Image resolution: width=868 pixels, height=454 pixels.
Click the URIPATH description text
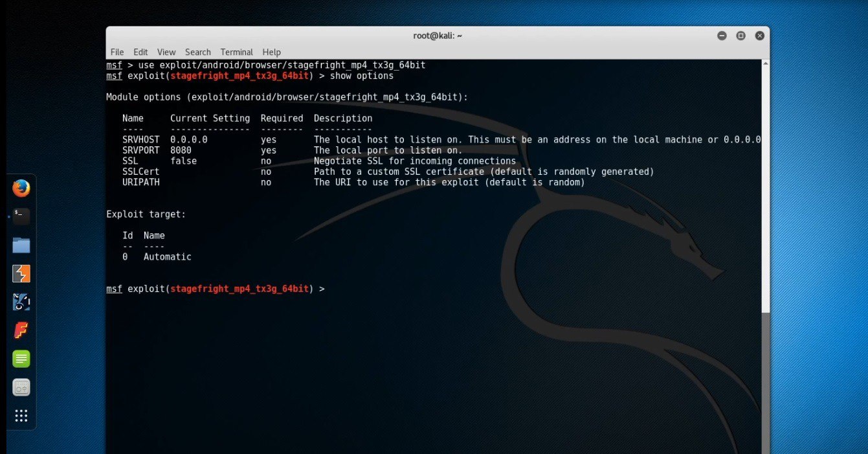tap(449, 183)
